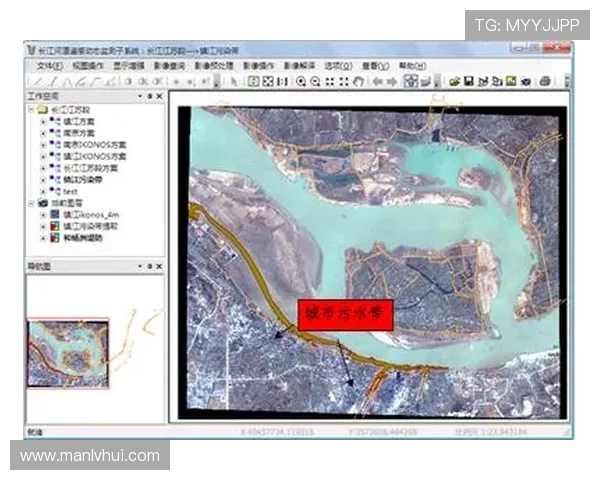The width and height of the screenshot is (600, 480).
Task: Click the zoom out magnifier tool
Action: pos(315,82)
